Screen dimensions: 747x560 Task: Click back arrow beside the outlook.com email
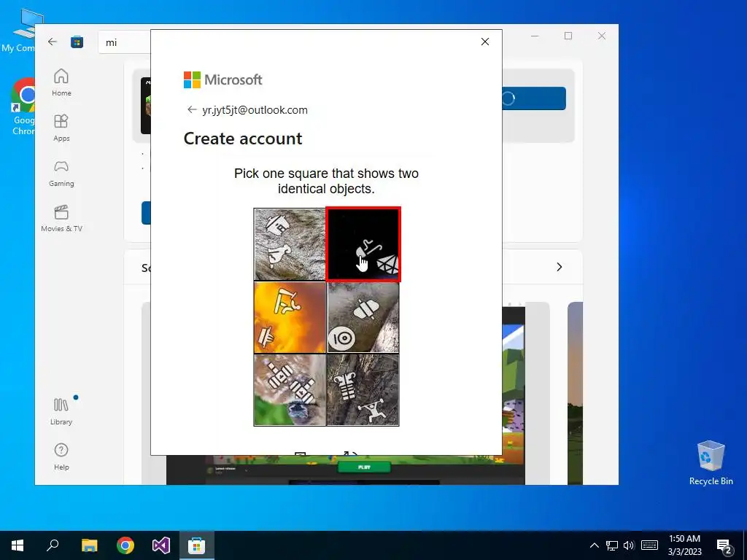pos(192,109)
